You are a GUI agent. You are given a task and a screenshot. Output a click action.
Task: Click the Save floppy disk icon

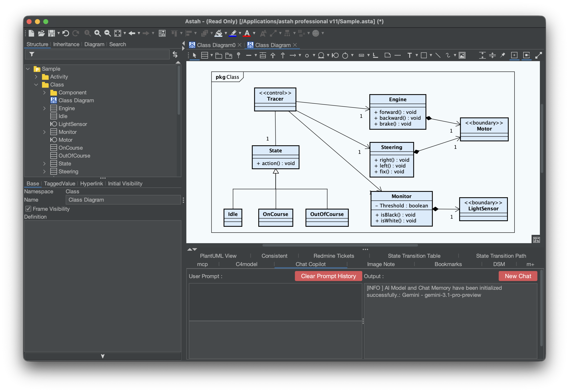51,33
